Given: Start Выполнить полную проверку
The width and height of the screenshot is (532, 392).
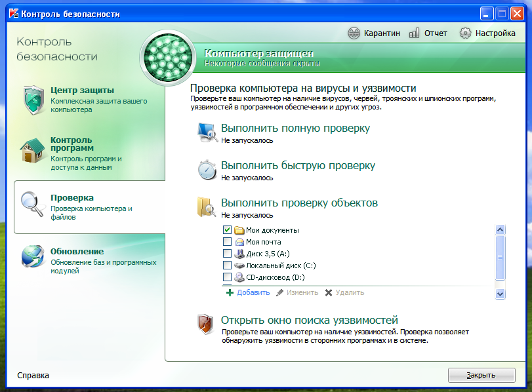Looking at the screenshot, I should pyautogui.click(x=295, y=128).
